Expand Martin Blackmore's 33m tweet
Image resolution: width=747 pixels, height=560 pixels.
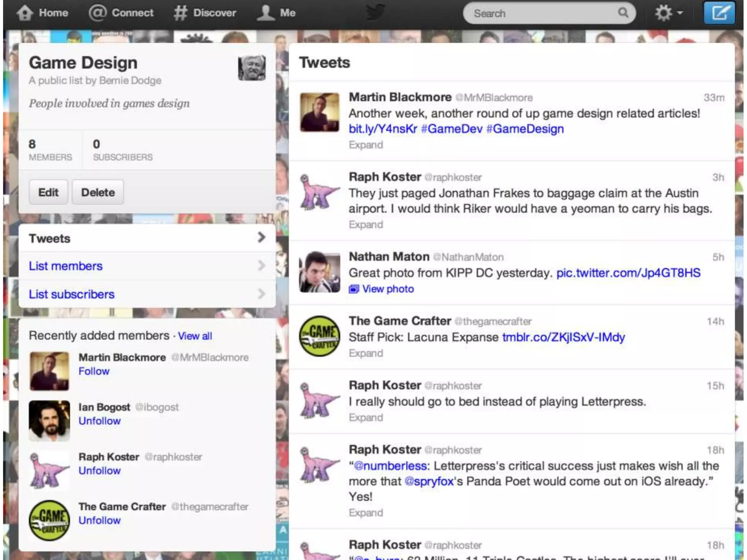(x=366, y=145)
